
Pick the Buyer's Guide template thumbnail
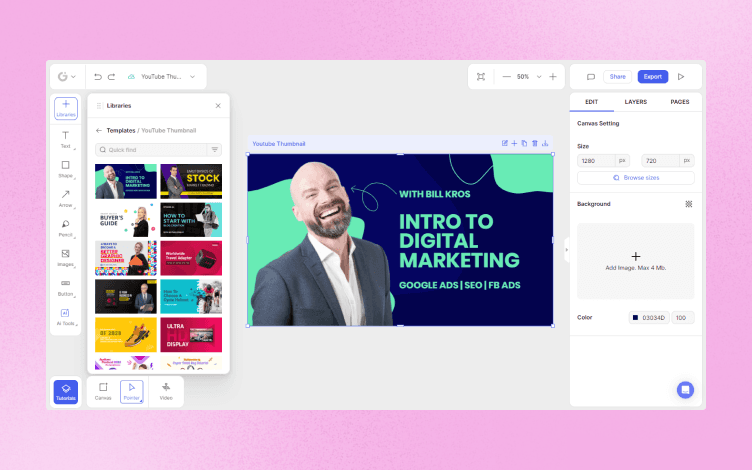[126, 220]
